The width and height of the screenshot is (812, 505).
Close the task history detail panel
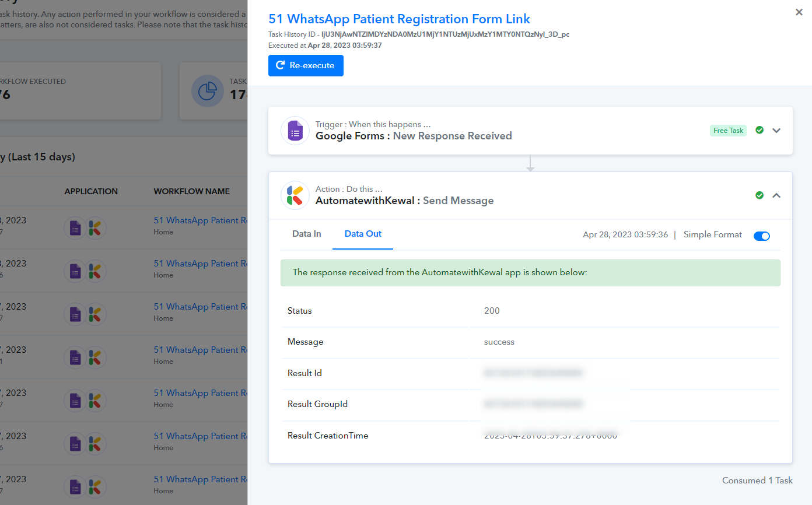[x=799, y=12]
